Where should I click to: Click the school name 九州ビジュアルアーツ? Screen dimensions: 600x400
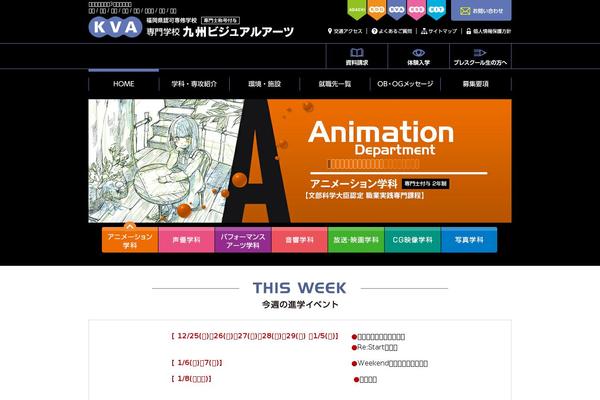tap(238, 32)
